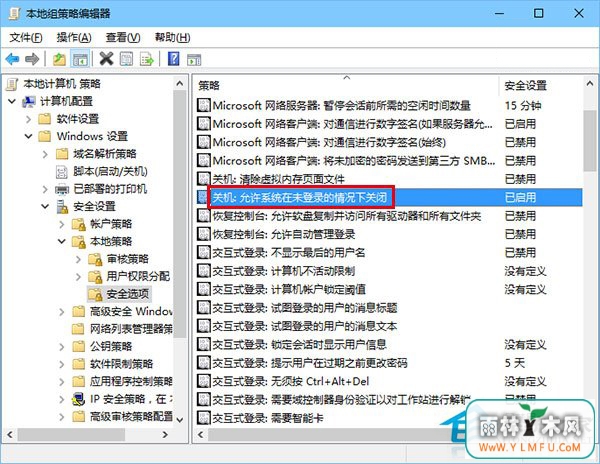Select policy 恢复控制台: 允许自动管理登录
The image size is (600, 464).
click(284, 234)
